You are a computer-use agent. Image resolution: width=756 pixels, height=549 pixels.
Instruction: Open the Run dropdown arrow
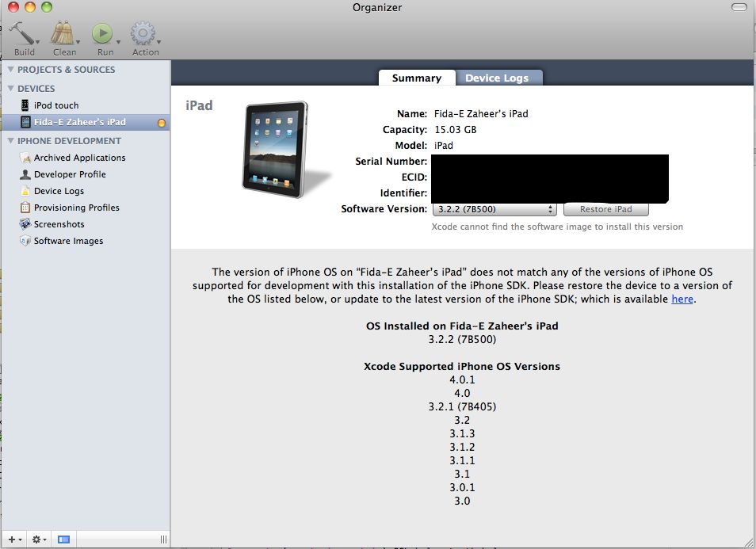118,42
